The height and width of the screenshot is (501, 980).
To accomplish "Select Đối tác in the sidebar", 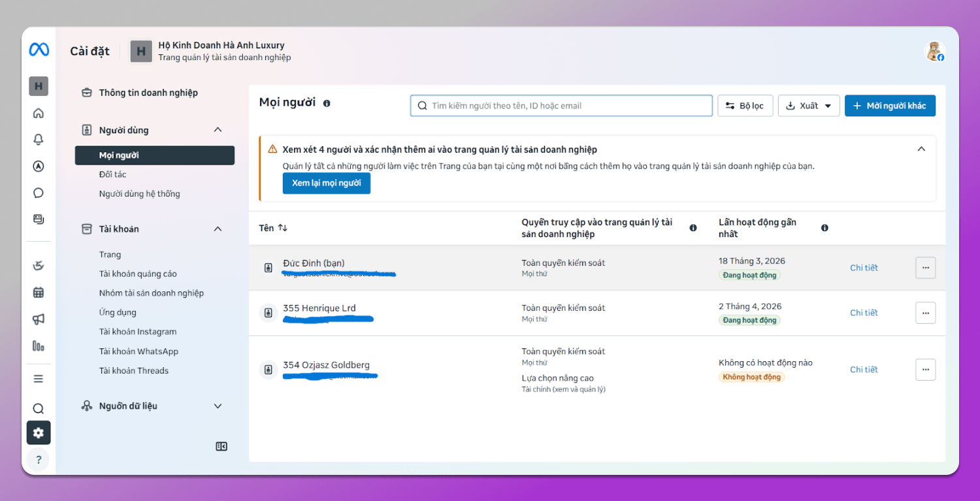I will pyautogui.click(x=112, y=174).
